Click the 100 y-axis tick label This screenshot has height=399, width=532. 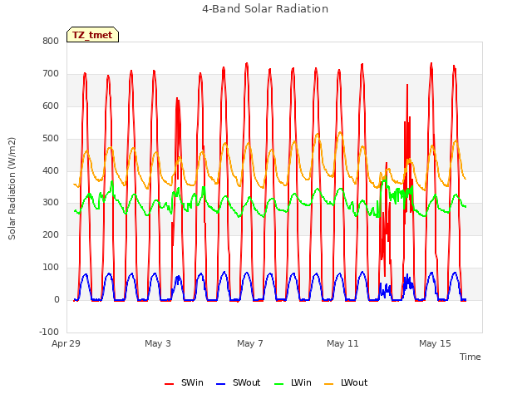coord(51,268)
